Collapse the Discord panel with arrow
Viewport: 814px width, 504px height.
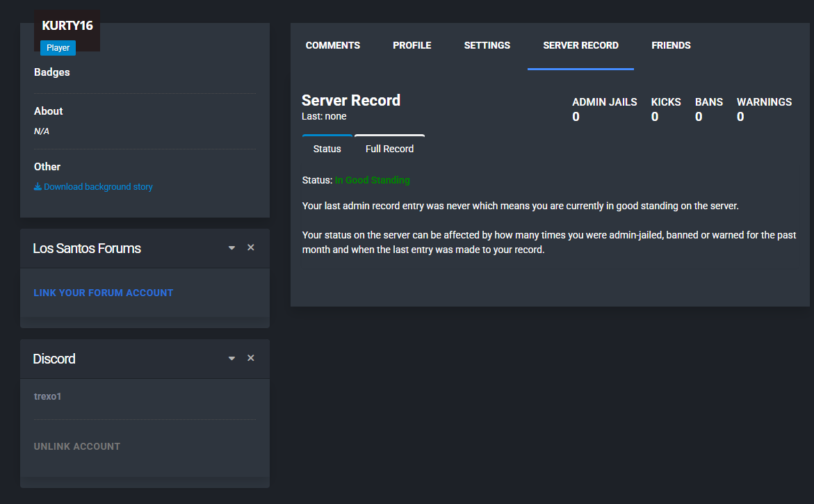[x=231, y=359]
